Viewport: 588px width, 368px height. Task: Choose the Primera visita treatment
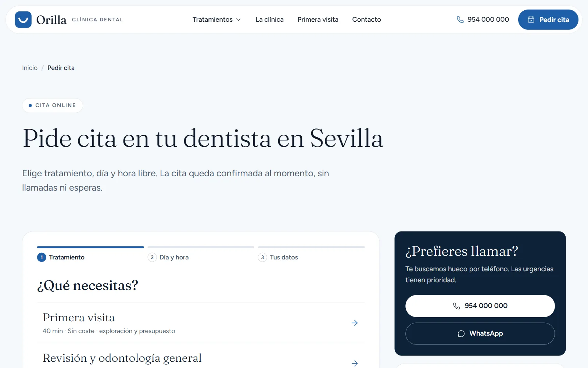tap(201, 323)
